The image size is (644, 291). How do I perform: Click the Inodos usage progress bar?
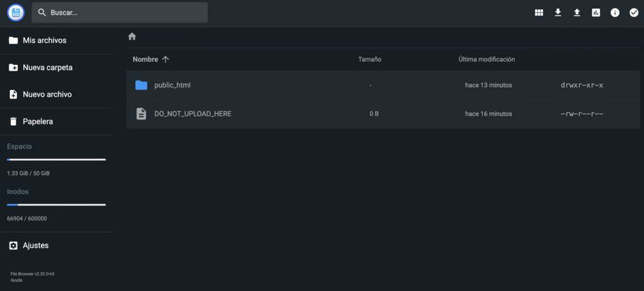coord(56,205)
